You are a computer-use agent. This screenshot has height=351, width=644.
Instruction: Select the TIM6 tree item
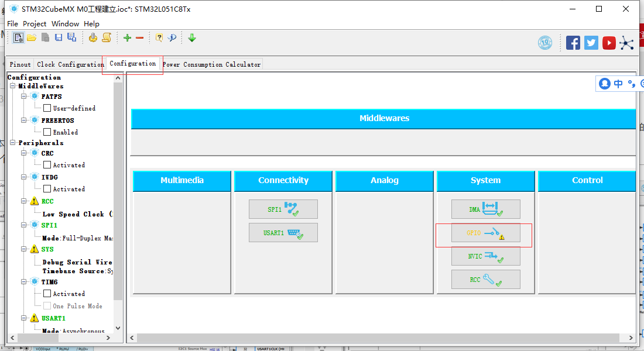[x=49, y=281]
